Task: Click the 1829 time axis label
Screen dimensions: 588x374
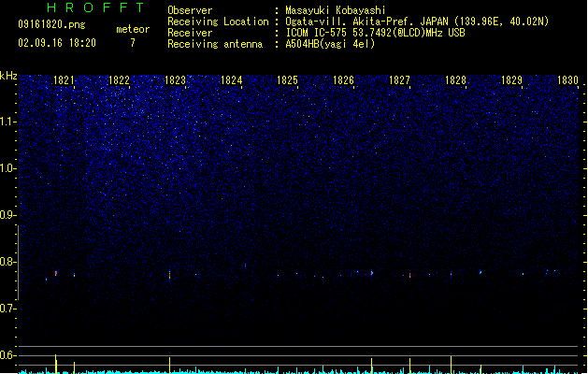Action: [x=511, y=80]
